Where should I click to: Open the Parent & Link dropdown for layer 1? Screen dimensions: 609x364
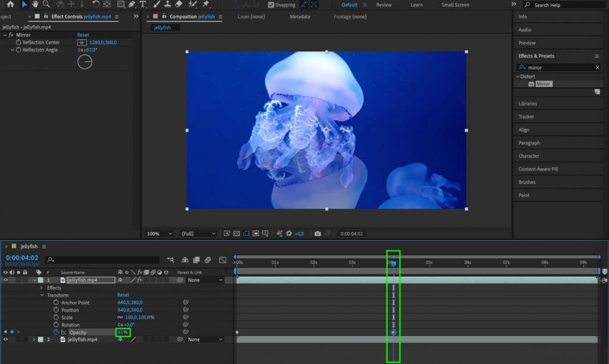[x=205, y=280]
